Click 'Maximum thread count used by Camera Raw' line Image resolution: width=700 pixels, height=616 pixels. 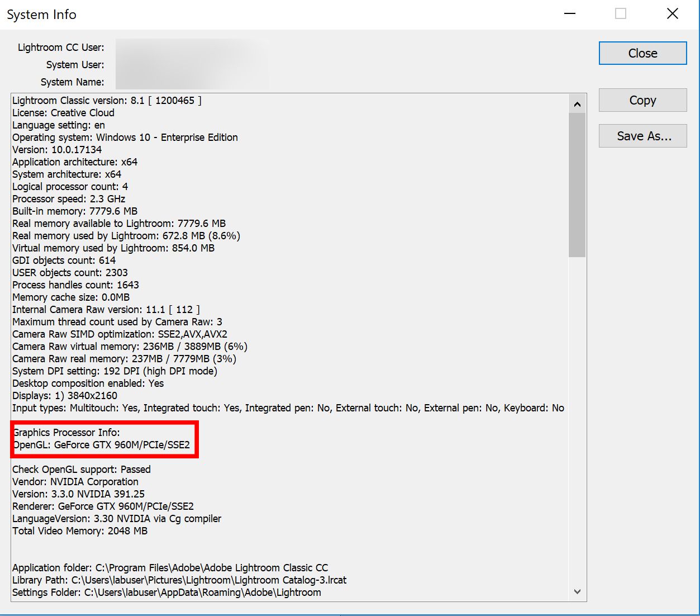pyautogui.click(x=117, y=322)
